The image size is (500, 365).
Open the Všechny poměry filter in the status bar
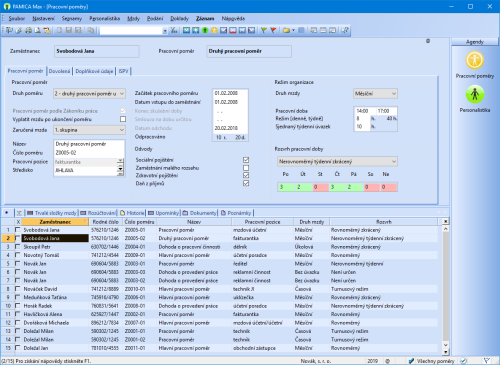(x=435, y=361)
